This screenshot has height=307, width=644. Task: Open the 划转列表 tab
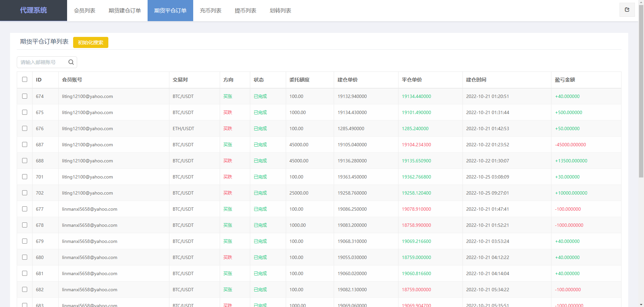[280, 11]
